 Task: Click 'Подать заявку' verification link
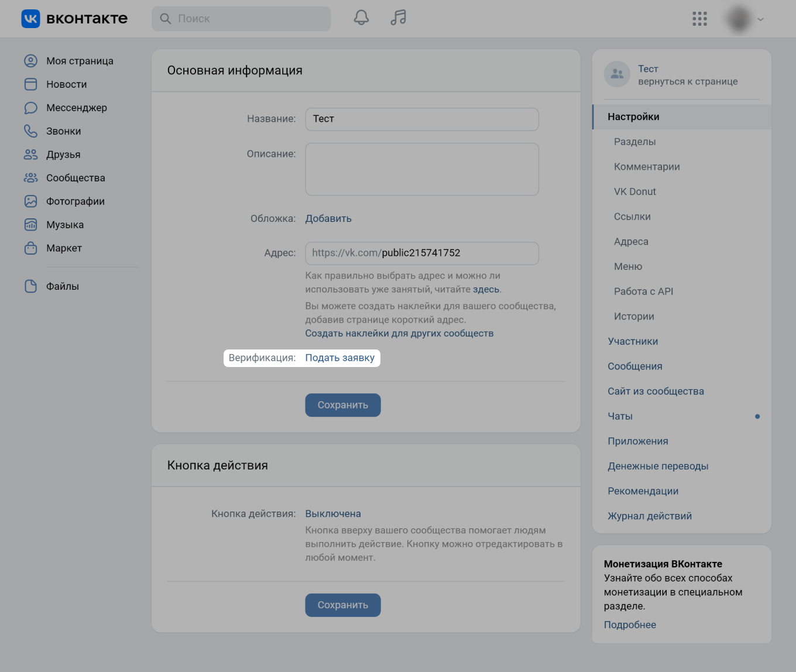click(x=339, y=358)
